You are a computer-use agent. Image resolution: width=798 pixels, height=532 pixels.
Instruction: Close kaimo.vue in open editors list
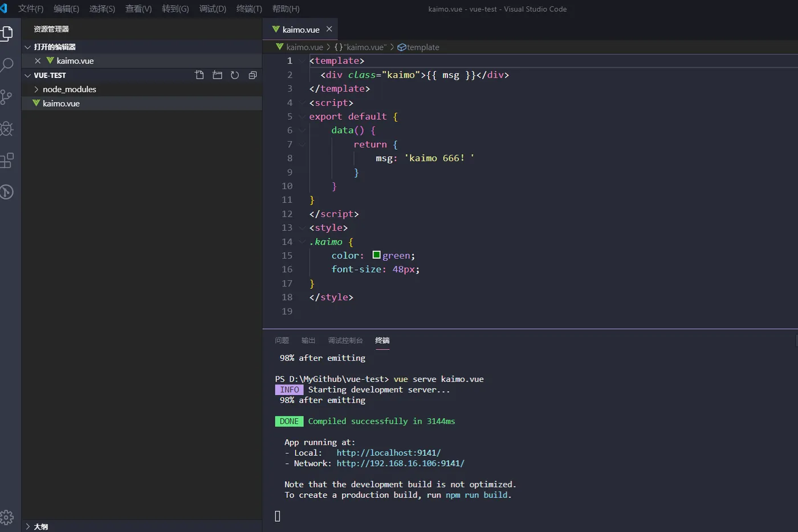(38, 61)
